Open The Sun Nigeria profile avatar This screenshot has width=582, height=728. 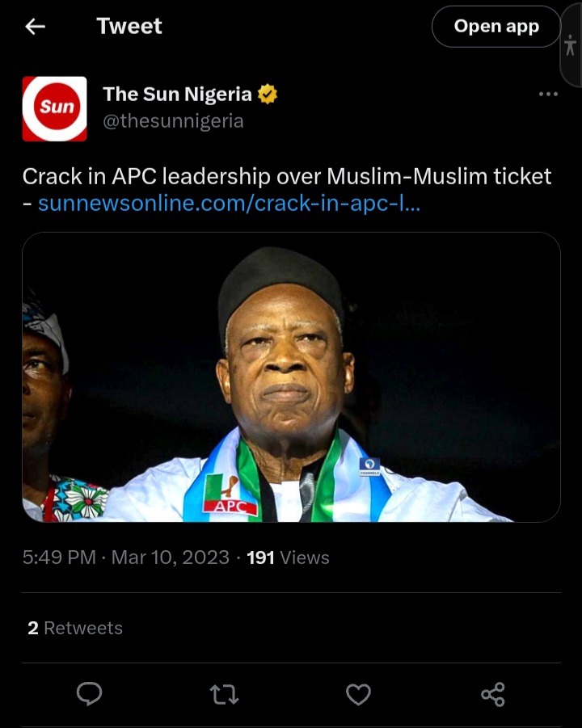tap(54, 108)
